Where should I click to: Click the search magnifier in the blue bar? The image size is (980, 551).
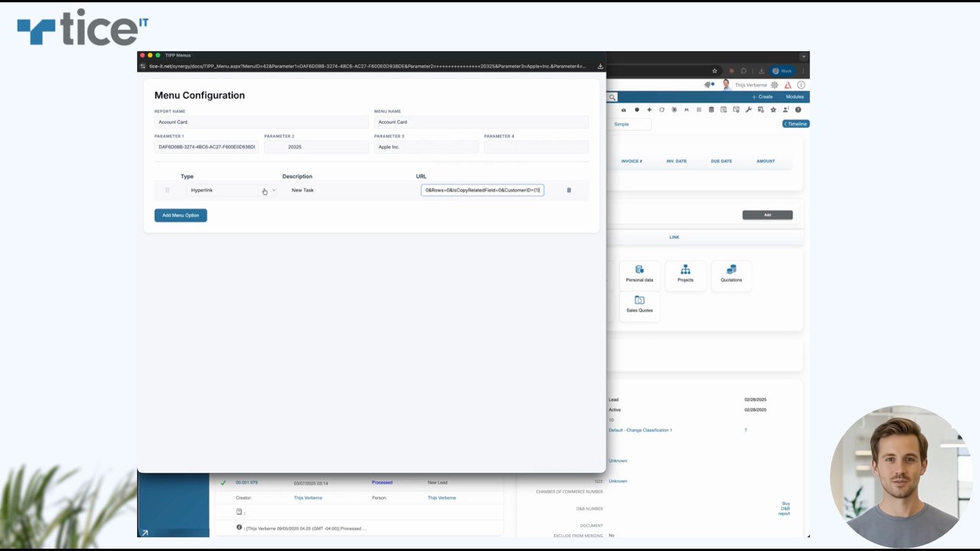click(612, 97)
